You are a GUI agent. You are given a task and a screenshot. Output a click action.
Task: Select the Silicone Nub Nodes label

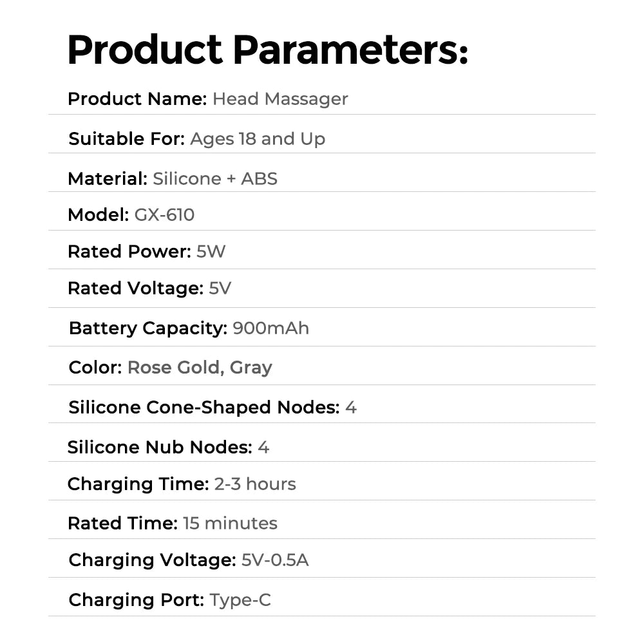[160, 447]
